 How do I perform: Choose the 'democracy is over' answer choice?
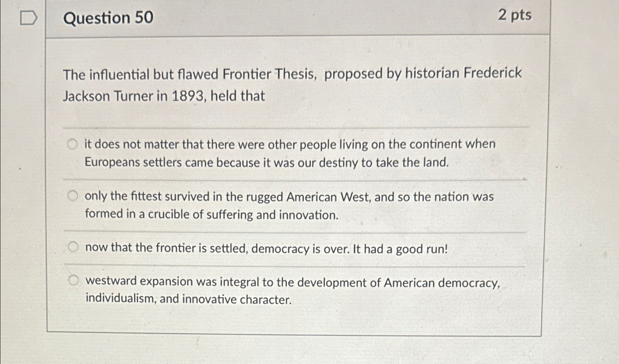pos(73,248)
